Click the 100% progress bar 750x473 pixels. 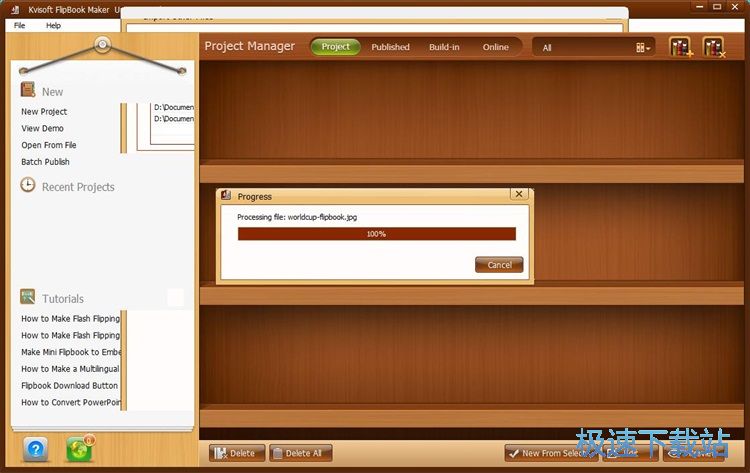377,234
